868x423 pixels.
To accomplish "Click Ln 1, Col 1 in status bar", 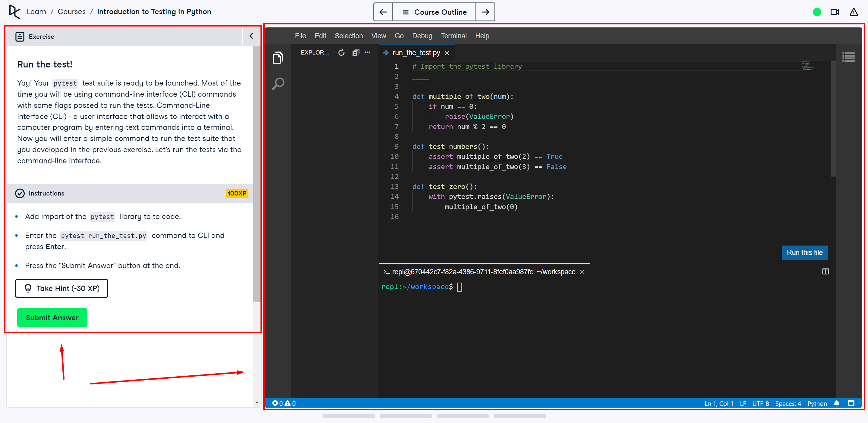I will coord(718,403).
